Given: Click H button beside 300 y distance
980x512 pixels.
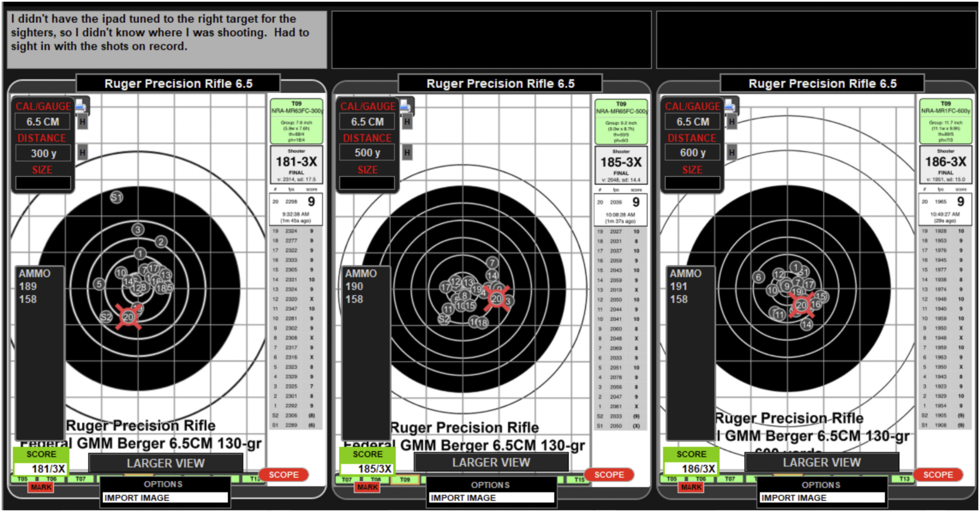Looking at the screenshot, I should click(x=82, y=153).
